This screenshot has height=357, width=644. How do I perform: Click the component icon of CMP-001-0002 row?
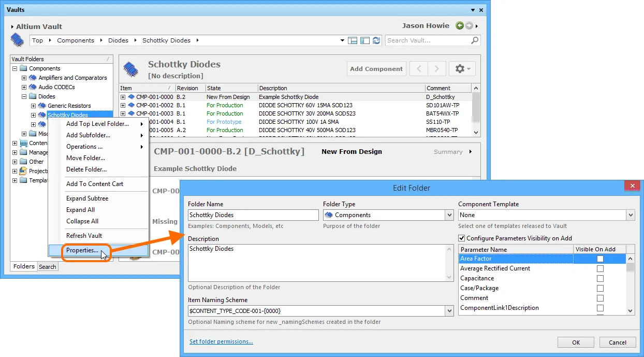point(131,105)
